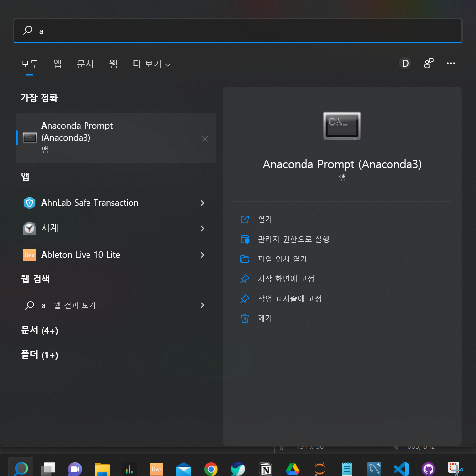The image size is (476, 476).
Task: Open Visual Studio Code from taskbar
Action: click(x=401, y=469)
